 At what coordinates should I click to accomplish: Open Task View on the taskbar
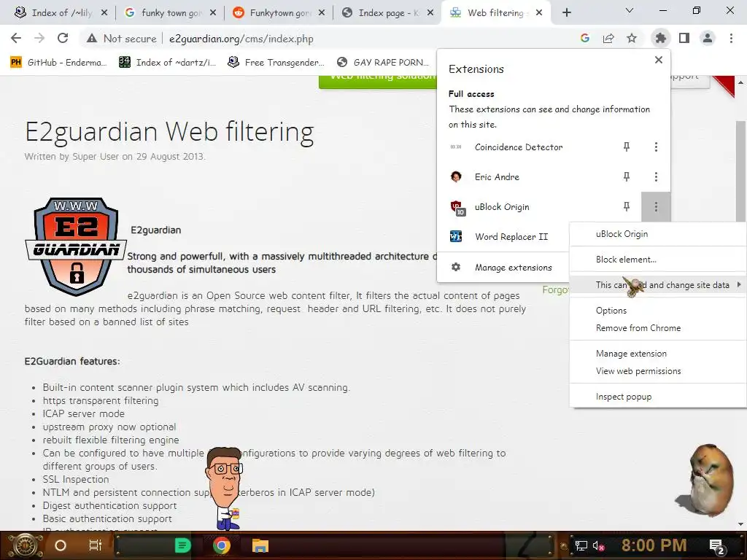pyautogui.click(x=96, y=545)
